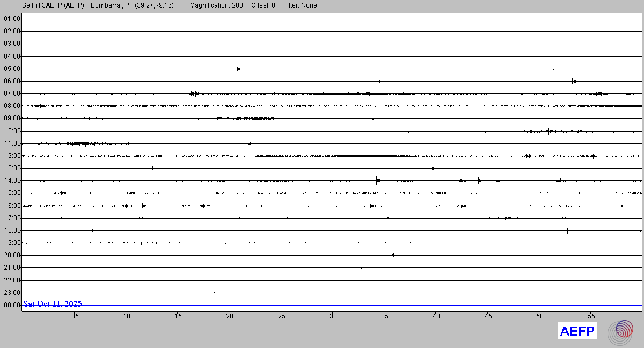Screen dimensions: 644x348
Task: Pick the 23:00 hour row label
Action: 12,293
